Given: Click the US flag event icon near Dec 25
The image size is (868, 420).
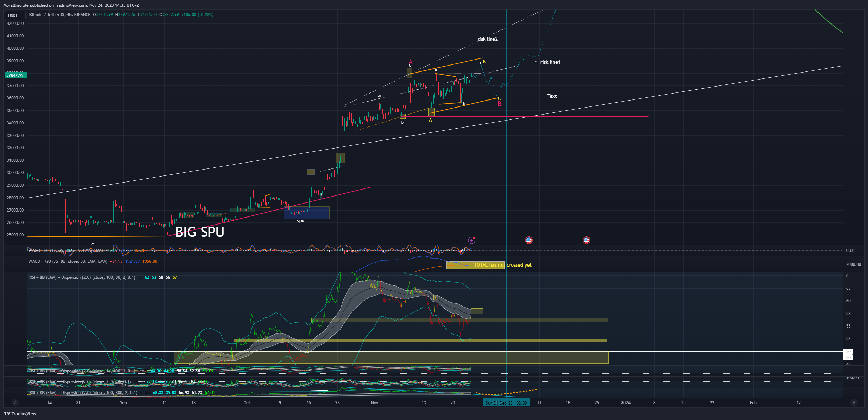Looking at the screenshot, I should click(586, 240).
